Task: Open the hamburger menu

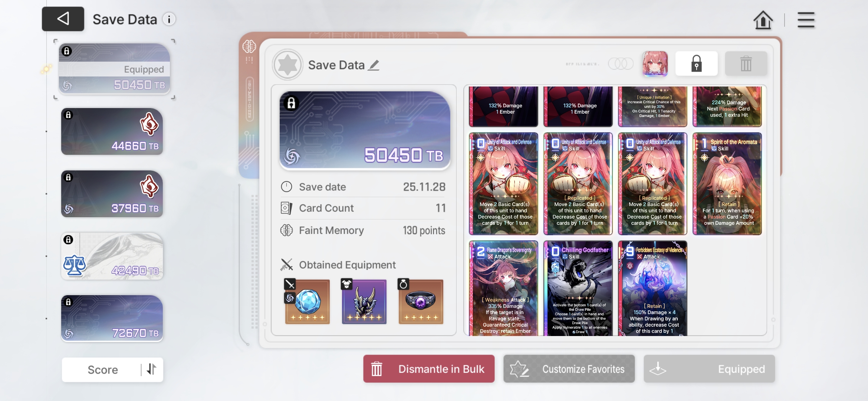Action: point(806,20)
